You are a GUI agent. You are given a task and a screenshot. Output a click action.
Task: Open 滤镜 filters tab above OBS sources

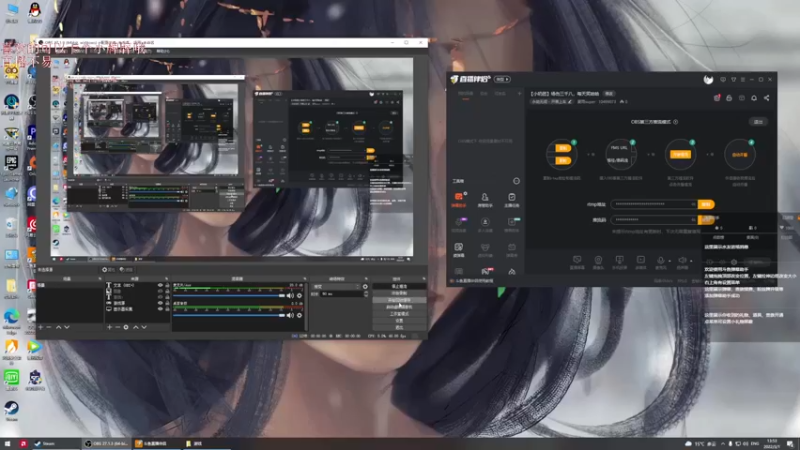(126, 269)
